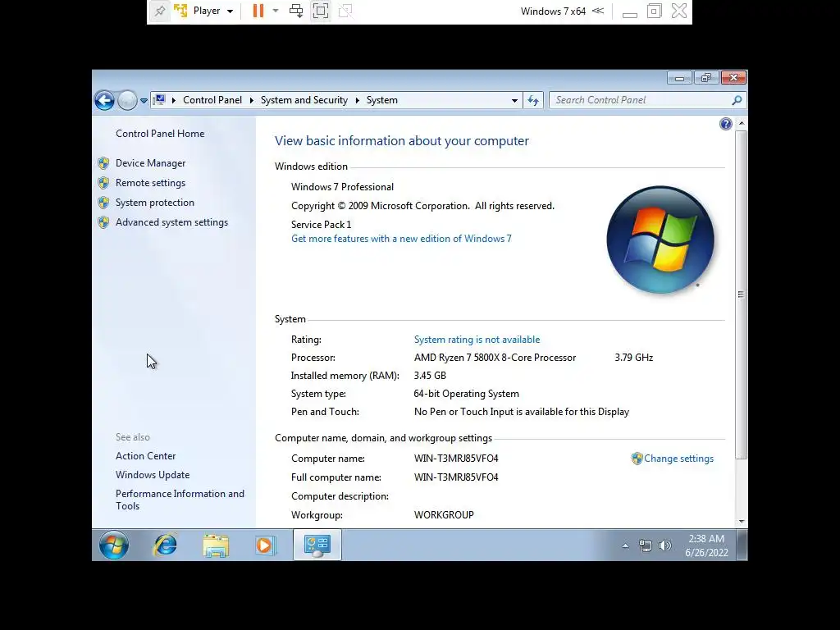Expand the arrow after System and Security

[x=358, y=100]
